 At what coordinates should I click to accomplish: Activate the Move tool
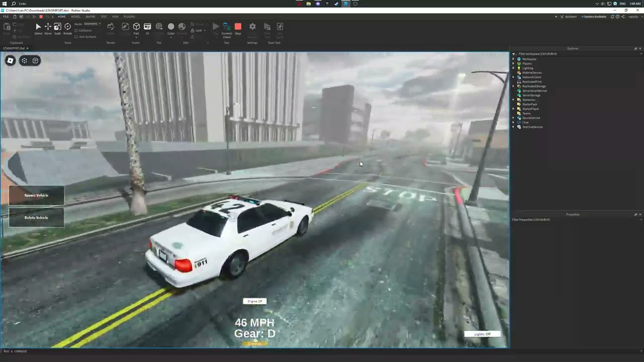[x=48, y=29]
